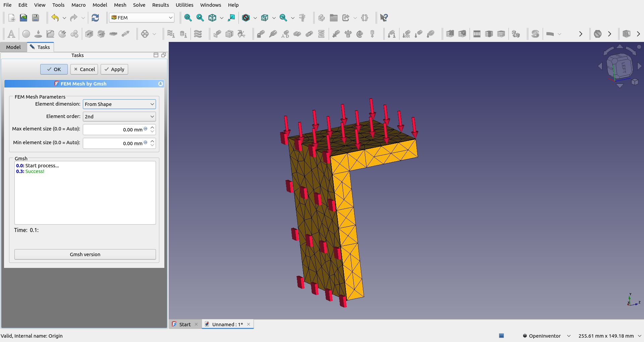Click the What's This help cursor icon

[x=384, y=18]
